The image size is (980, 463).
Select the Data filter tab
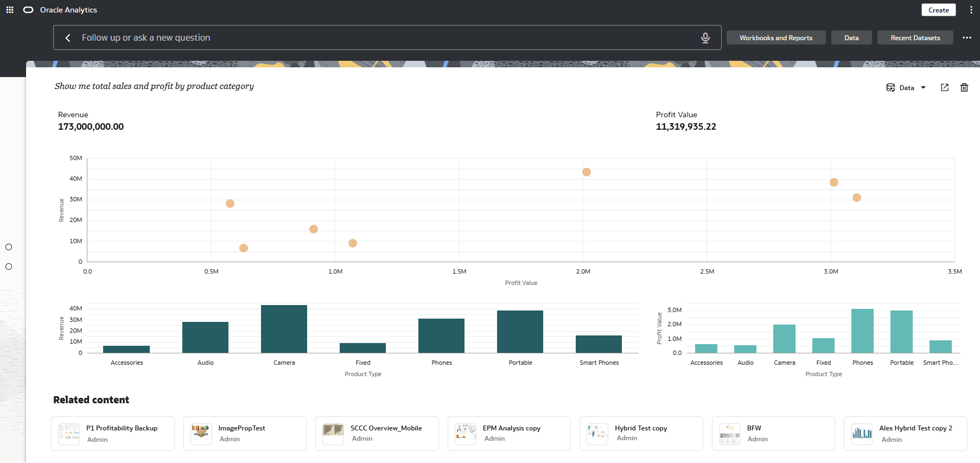coord(851,37)
